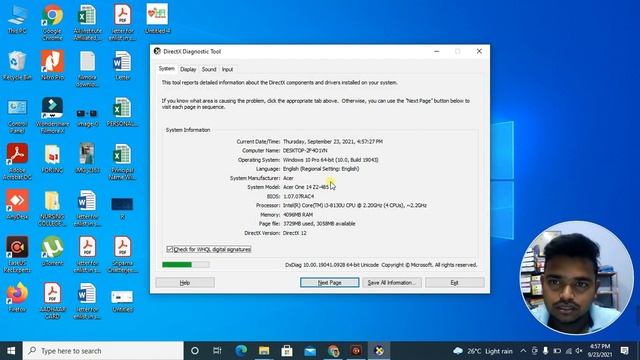
Task: Click the Processor value 'Intel(R) Core(TM) i3-8130U'
Action: (354, 205)
